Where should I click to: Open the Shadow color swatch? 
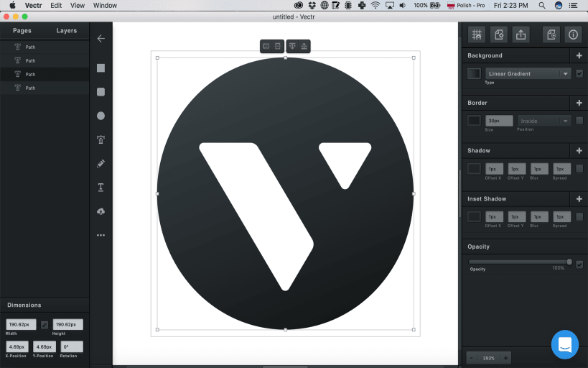pos(474,169)
